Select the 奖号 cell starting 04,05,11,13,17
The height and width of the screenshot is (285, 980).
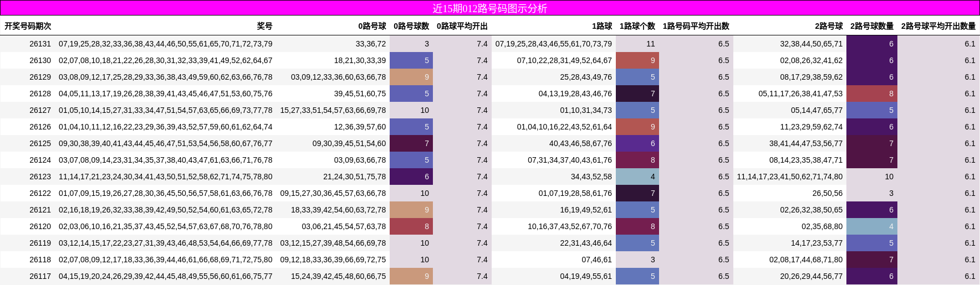[166, 94]
